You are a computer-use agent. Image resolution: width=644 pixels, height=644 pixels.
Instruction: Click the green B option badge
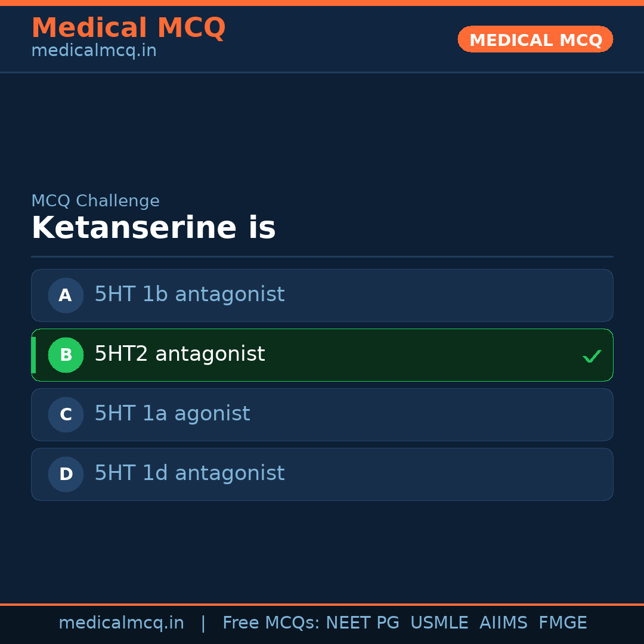click(66, 355)
